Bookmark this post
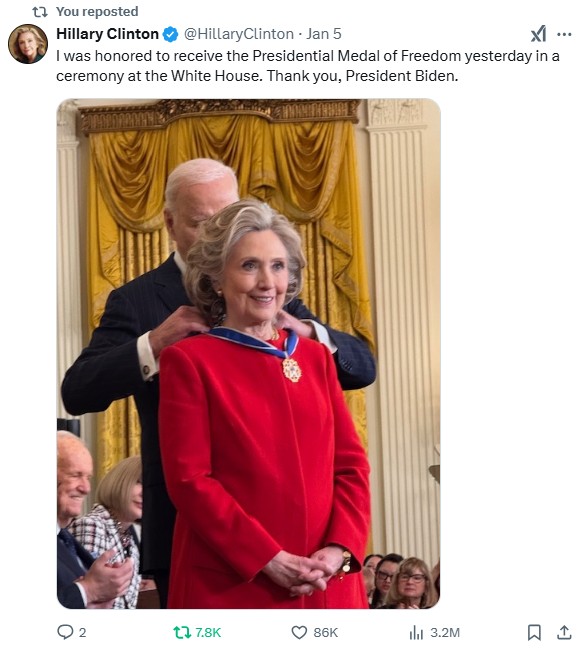The image size is (588, 648). pyautogui.click(x=534, y=632)
